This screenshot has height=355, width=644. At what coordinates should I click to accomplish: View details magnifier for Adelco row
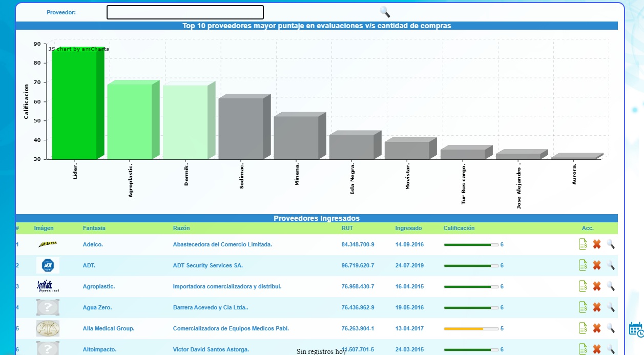coord(610,244)
